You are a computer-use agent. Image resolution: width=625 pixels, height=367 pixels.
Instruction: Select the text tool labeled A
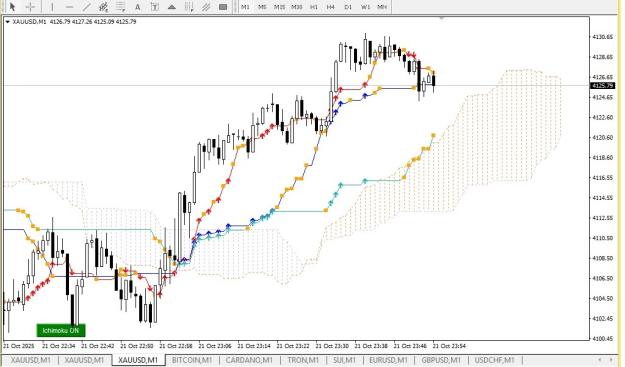pyautogui.click(x=138, y=7)
